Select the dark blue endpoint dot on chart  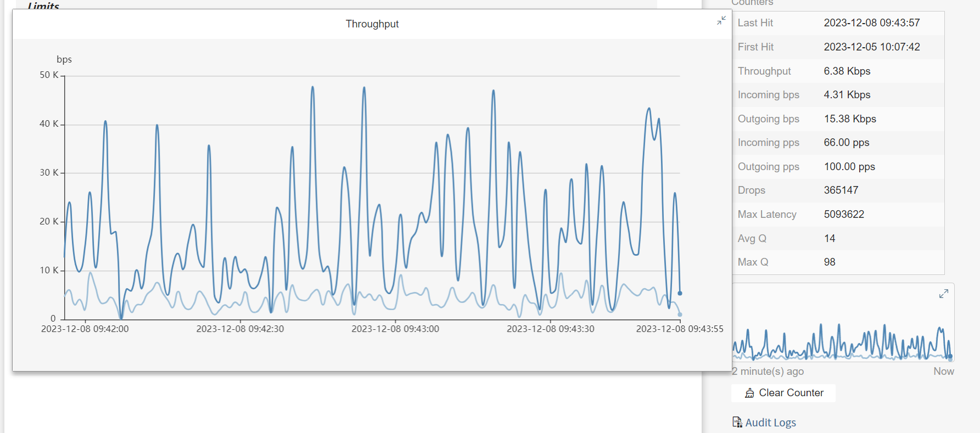pyautogui.click(x=680, y=293)
